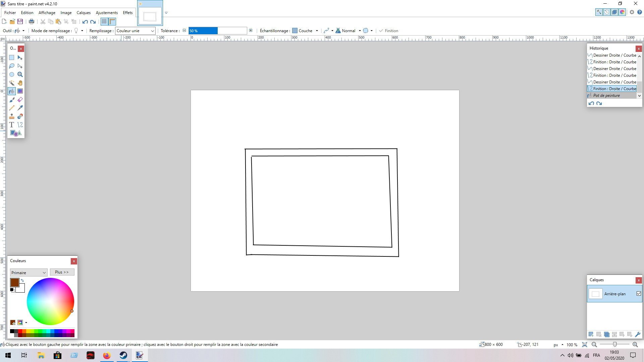The width and height of the screenshot is (644, 362).
Task: Select the Magic Wand tool
Action: coord(12,83)
